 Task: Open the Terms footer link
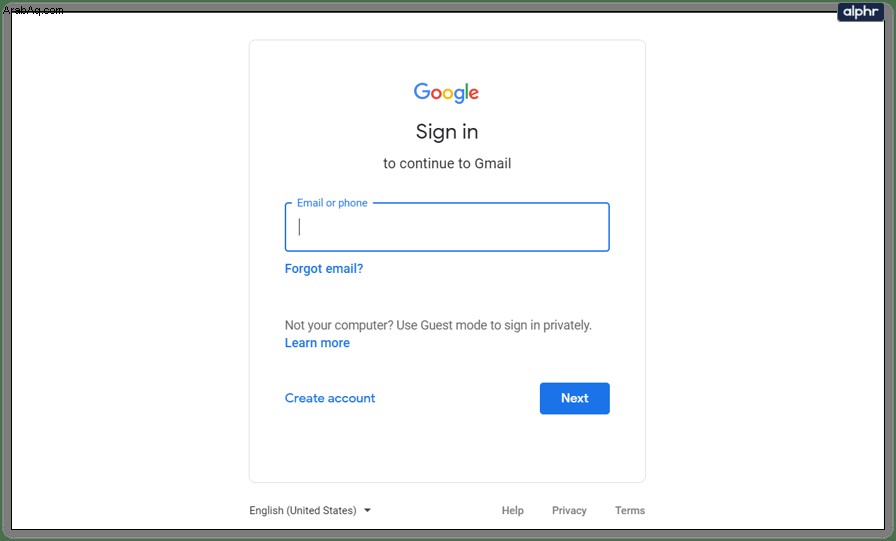click(630, 510)
